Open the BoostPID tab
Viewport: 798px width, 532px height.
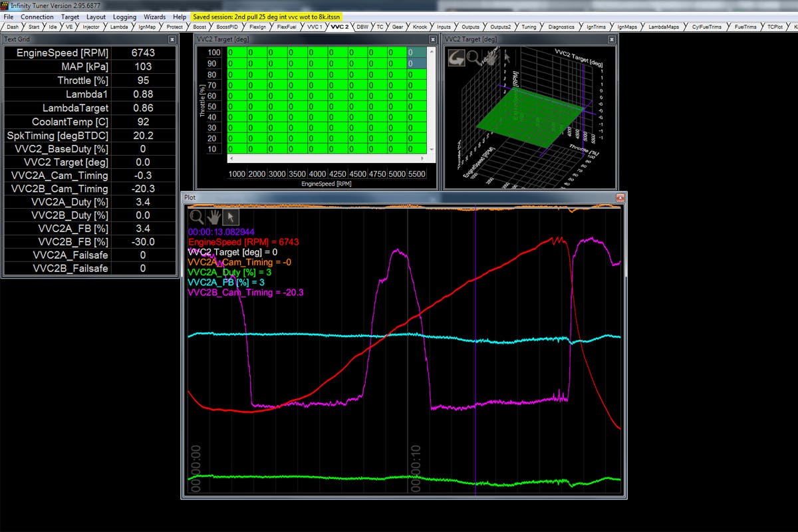[x=227, y=27]
